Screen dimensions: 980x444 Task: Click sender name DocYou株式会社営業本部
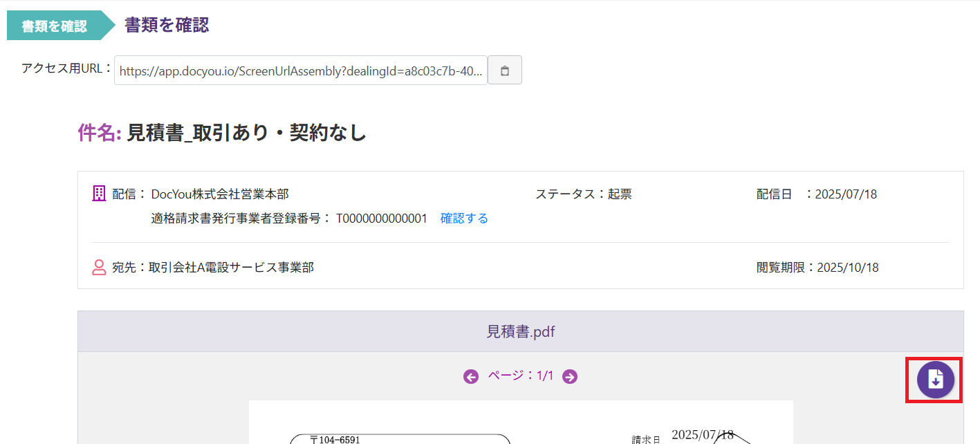tap(220, 194)
